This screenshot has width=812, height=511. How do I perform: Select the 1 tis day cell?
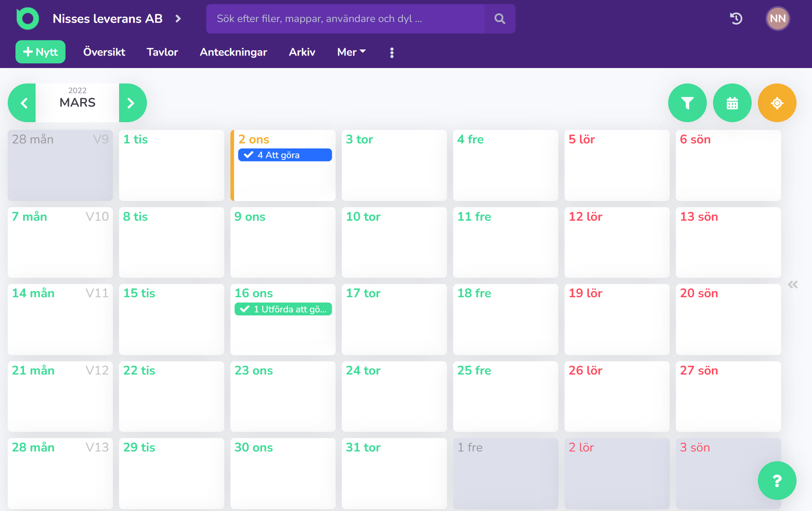[172, 165]
